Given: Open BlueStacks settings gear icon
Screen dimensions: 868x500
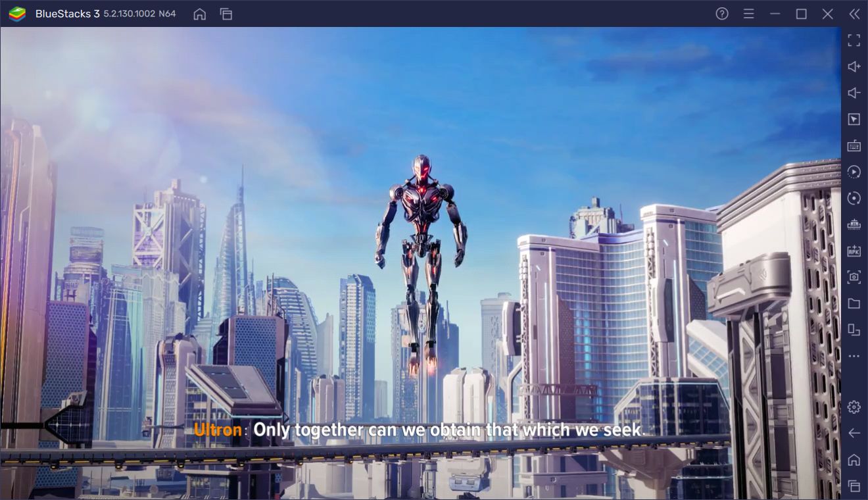Looking at the screenshot, I should pyautogui.click(x=854, y=407).
